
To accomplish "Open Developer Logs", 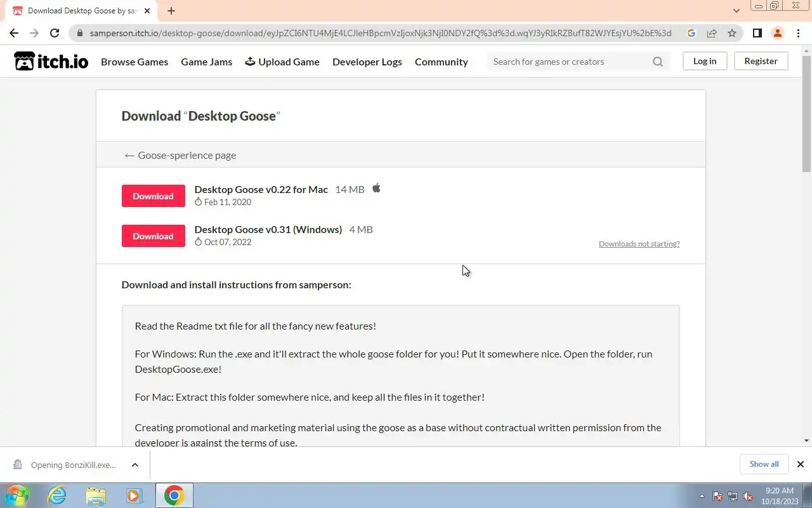I will (x=367, y=62).
